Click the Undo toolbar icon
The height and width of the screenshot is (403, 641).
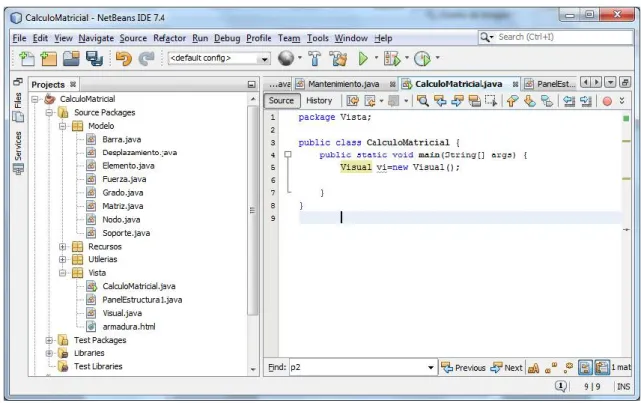click(x=123, y=58)
